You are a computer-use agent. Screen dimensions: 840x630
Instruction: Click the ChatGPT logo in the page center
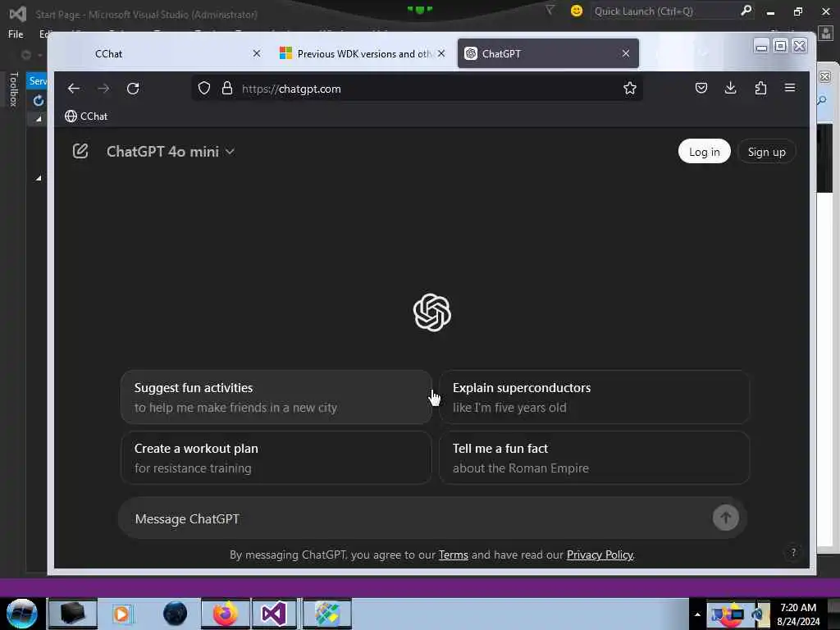tap(431, 313)
